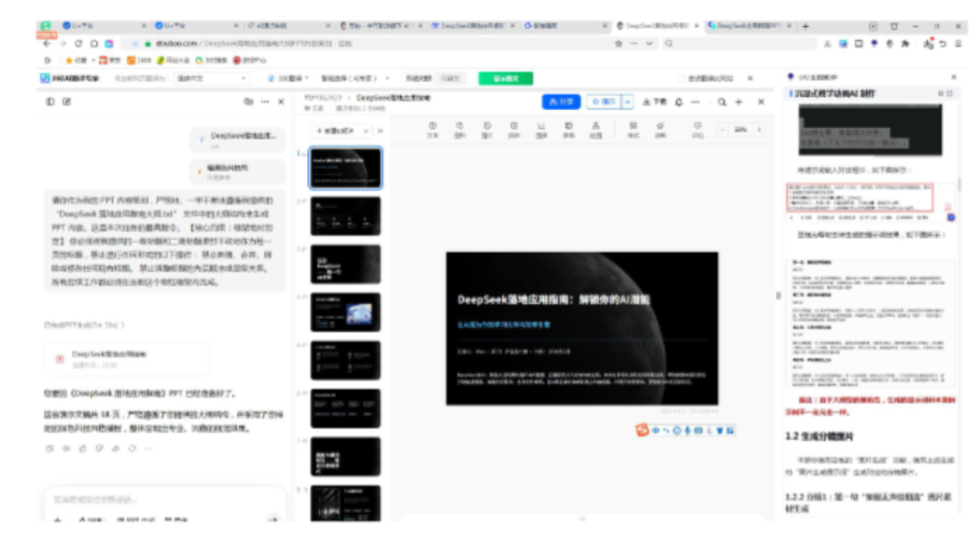The height and width of the screenshot is (540, 980).
Task: Click the undo arrow in browser toolbar
Action: [943, 44]
